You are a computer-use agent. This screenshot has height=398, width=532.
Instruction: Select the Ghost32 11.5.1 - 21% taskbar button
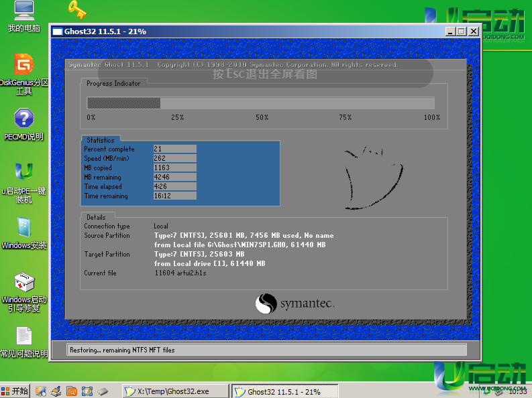click(x=284, y=391)
